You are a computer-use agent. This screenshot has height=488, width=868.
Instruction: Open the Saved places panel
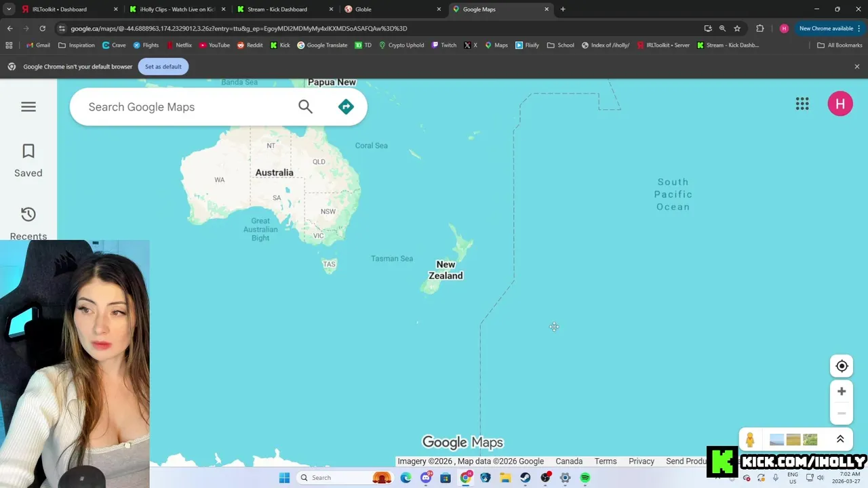pos(28,161)
